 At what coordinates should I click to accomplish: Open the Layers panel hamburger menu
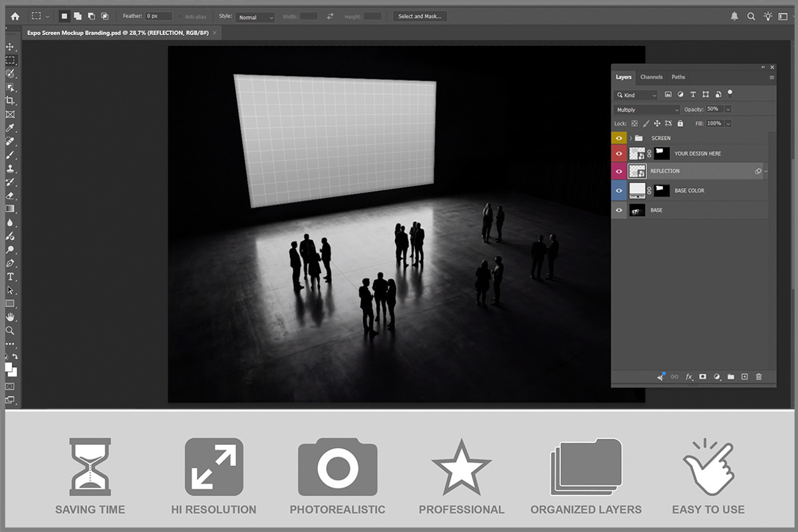click(x=772, y=77)
